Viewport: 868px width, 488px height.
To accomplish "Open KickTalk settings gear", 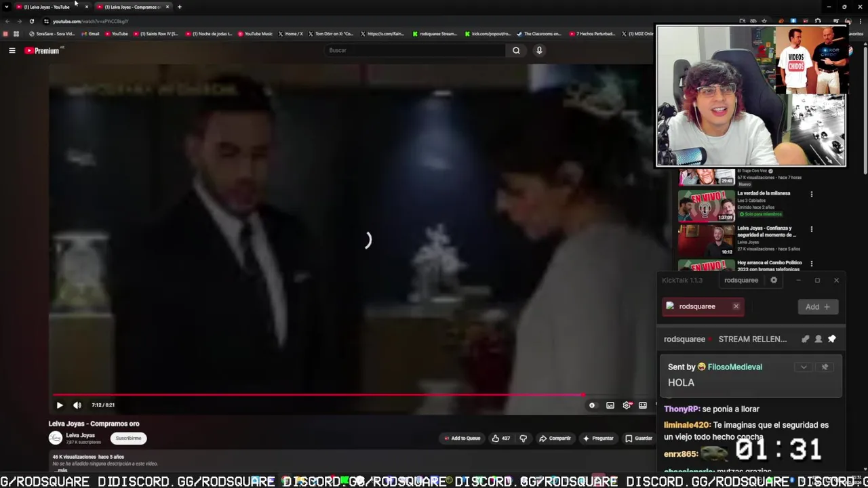I will 774,280.
